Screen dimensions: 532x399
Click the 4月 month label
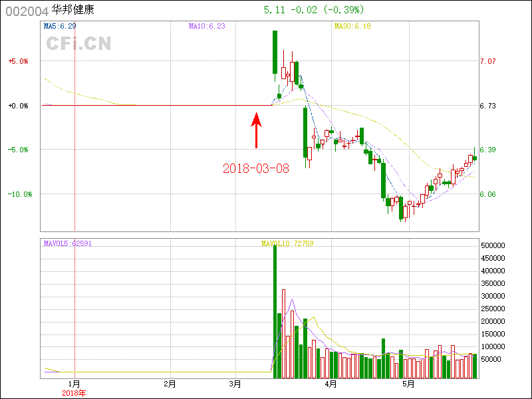pyautogui.click(x=331, y=384)
